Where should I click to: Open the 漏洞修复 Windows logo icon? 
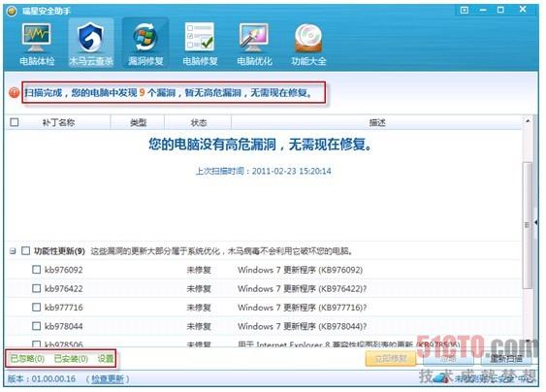tap(145, 38)
